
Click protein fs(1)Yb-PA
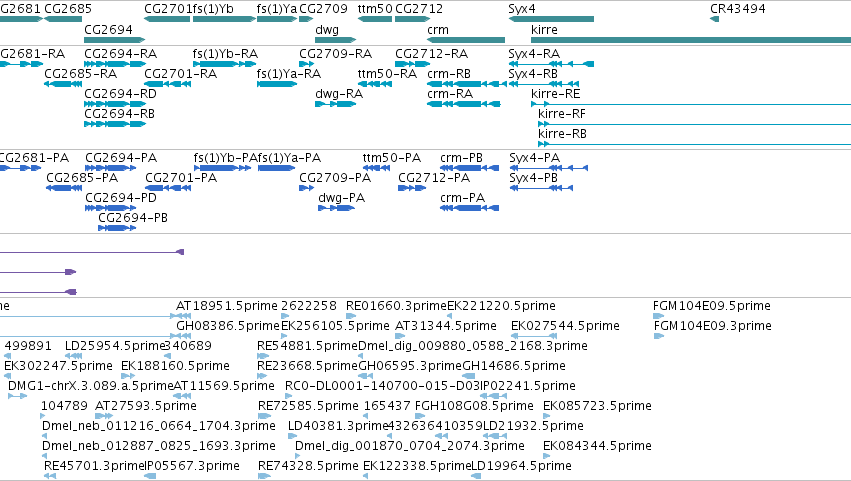225,158
